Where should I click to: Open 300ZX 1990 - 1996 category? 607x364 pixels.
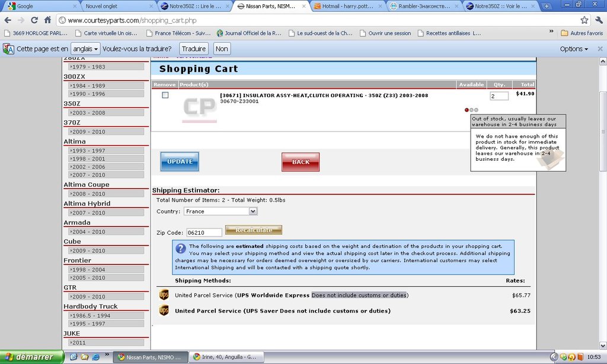[x=106, y=94]
